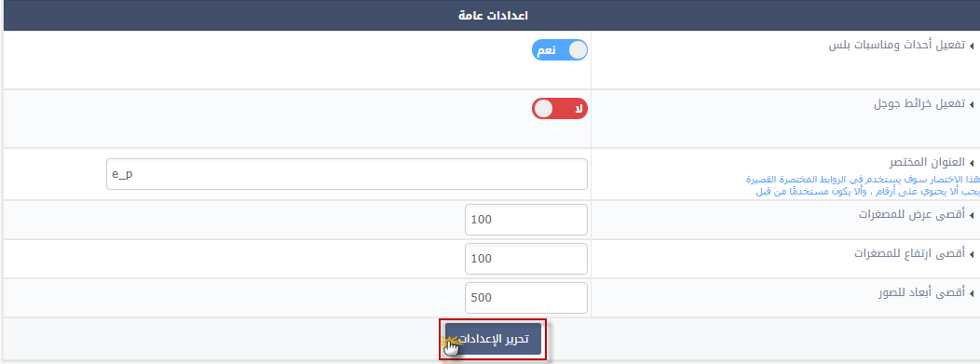This screenshot has height=364, width=980.
Task: Enable the red لا switch for خرائط جوجل
Action: tap(560, 109)
